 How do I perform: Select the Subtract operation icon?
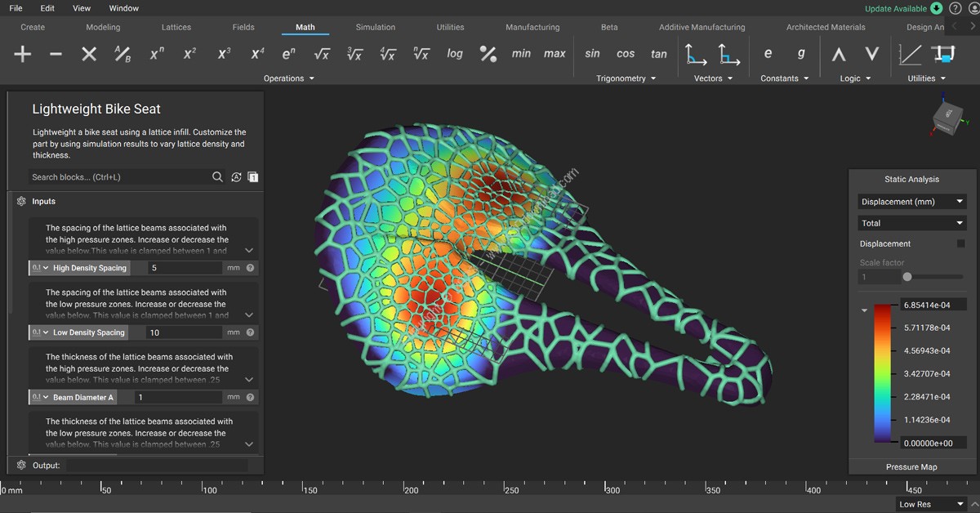[56, 54]
